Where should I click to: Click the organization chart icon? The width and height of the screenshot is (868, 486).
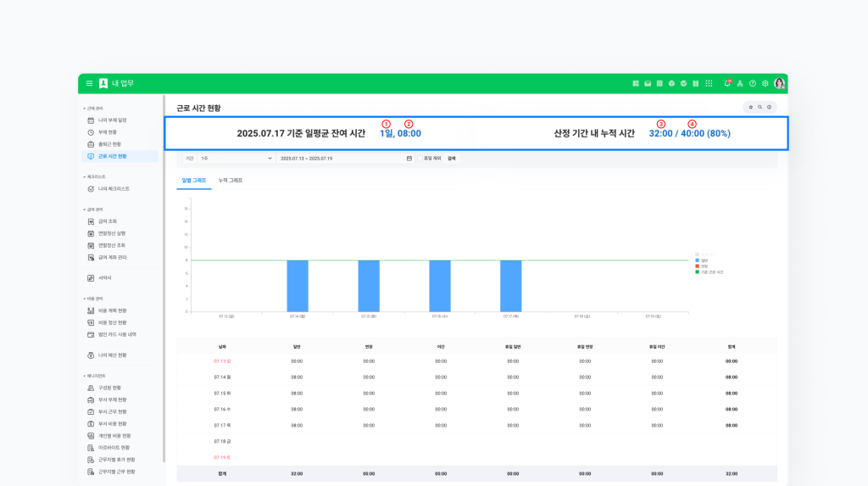[x=739, y=83]
